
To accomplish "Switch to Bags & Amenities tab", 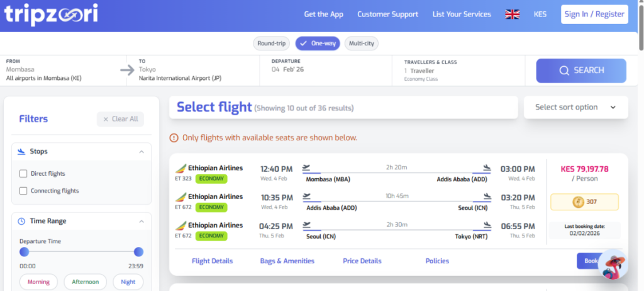I will (x=287, y=261).
